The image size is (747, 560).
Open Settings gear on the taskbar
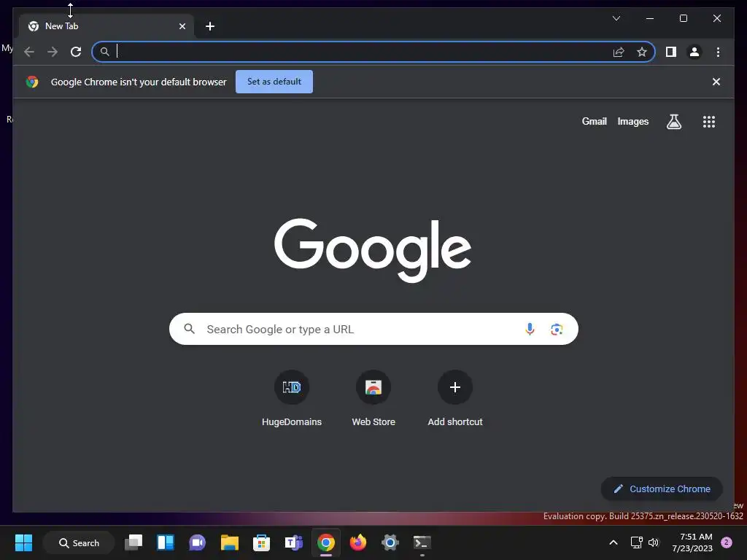(x=390, y=542)
